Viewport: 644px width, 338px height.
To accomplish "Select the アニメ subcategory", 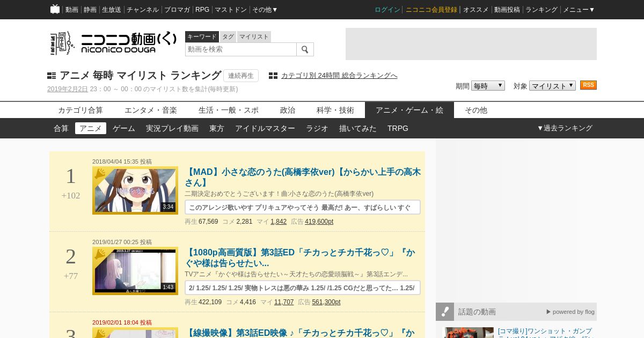I will pos(91,128).
